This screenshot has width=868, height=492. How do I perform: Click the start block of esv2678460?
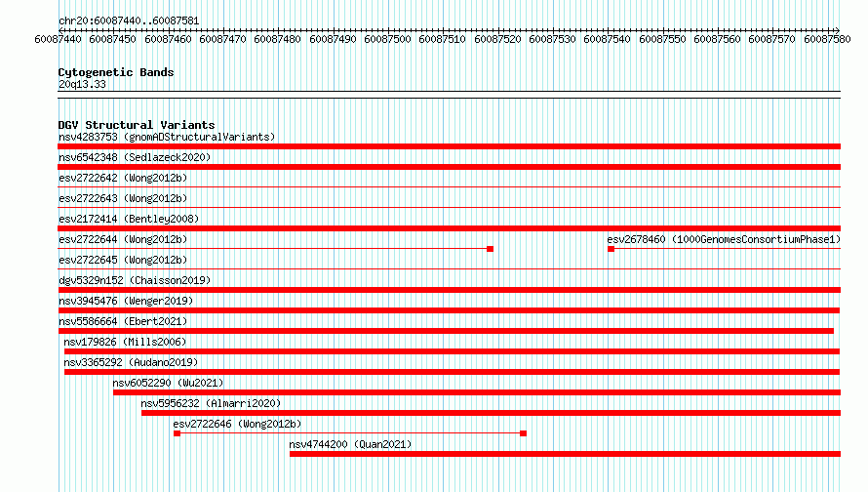pos(612,249)
